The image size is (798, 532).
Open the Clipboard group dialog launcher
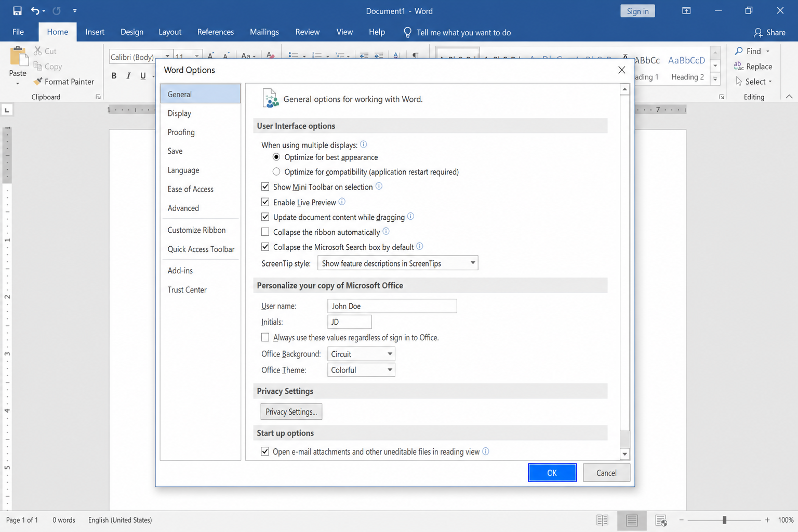pos(98,97)
